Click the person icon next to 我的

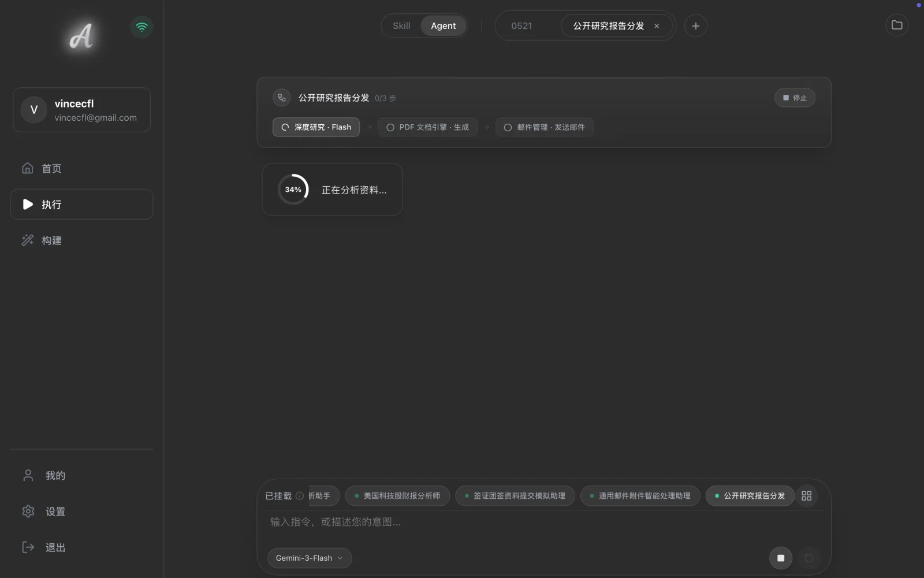point(28,475)
